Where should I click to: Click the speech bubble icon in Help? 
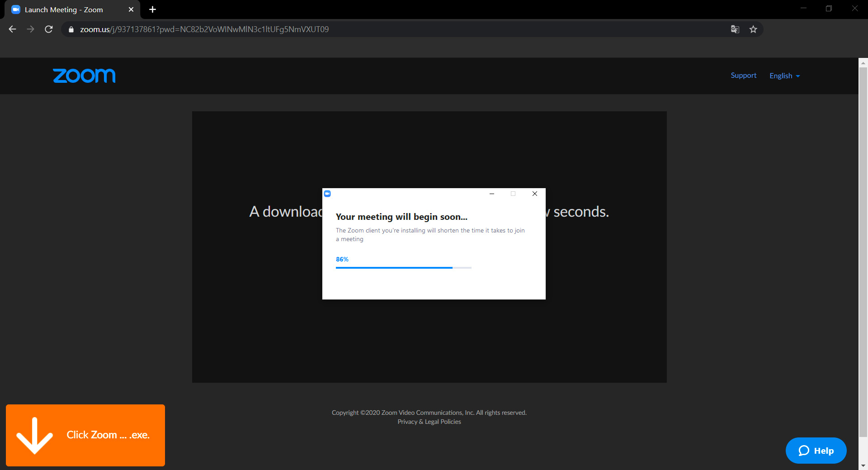[804, 451]
